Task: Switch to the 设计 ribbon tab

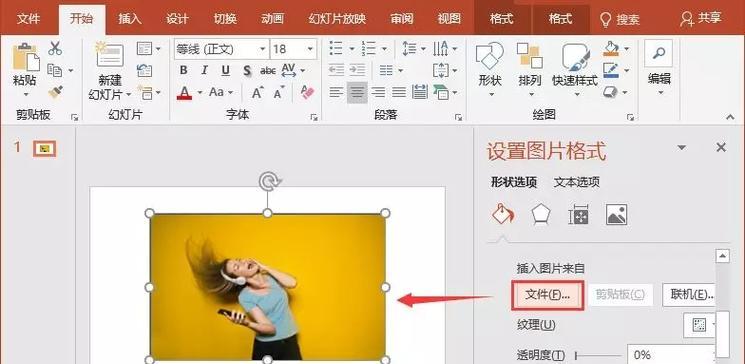Action: pyautogui.click(x=178, y=19)
